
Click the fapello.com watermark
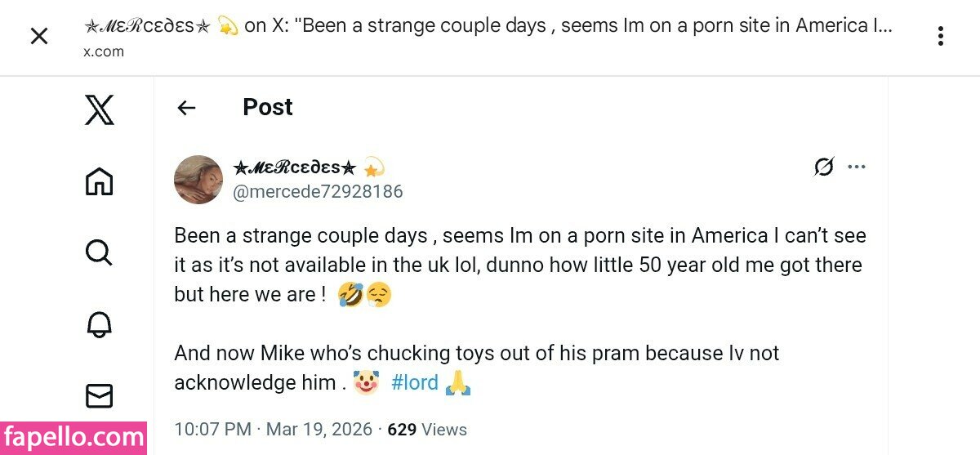[x=73, y=438]
